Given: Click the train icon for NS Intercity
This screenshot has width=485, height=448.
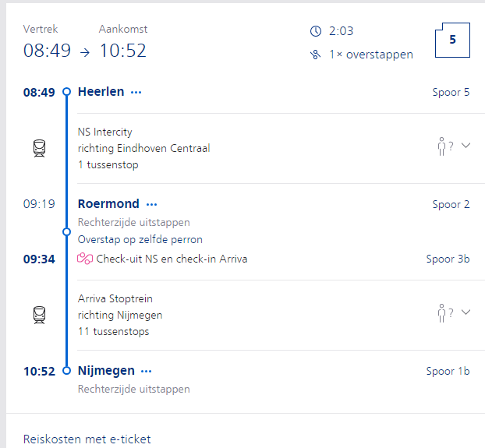Looking at the screenshot, I should pos(39,148).
